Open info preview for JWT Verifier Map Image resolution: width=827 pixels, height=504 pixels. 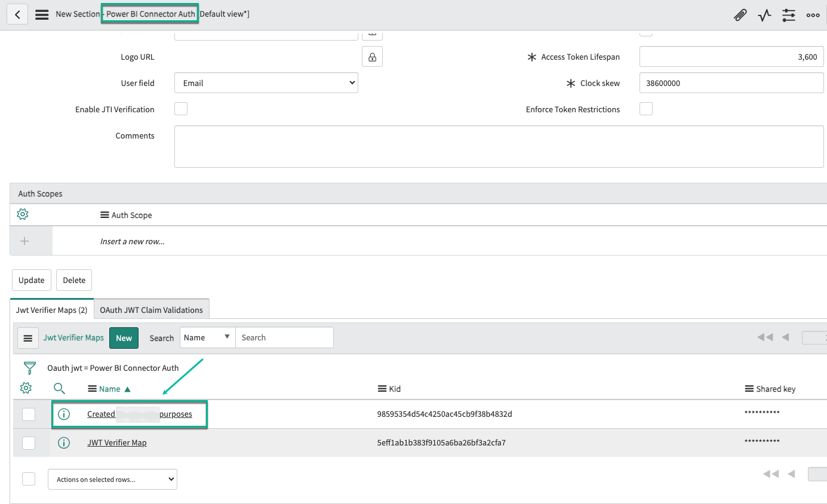coord(64,442)
